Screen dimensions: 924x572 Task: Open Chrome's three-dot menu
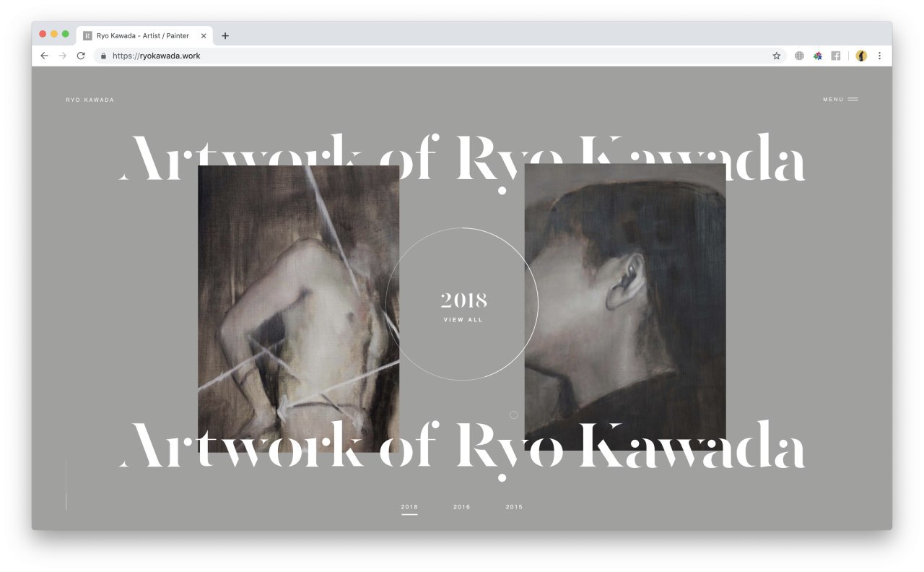click(x=879, y=56)
